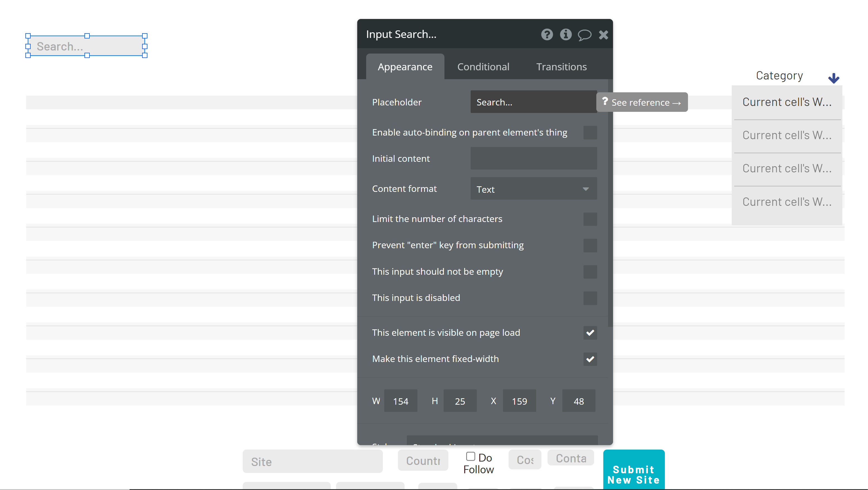The width and height of the screenshot is (868, 490).
Task: Toggle the Do Follow checkbox
Action: 470,457
